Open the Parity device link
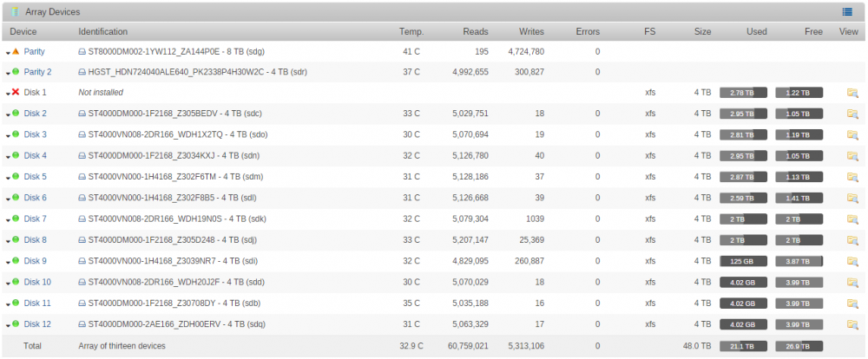The width and height of the screenshot is (868, 359). point(35,51)
